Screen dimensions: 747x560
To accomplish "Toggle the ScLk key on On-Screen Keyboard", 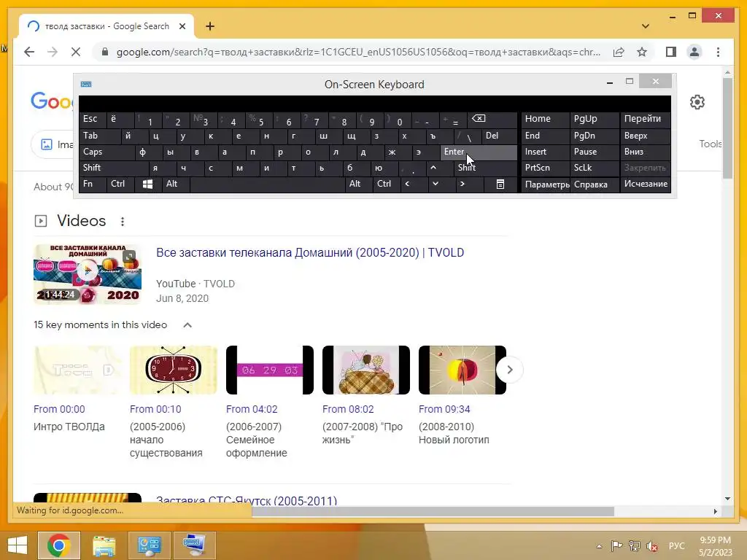I will pyautogui.click(x=594, y=168).
